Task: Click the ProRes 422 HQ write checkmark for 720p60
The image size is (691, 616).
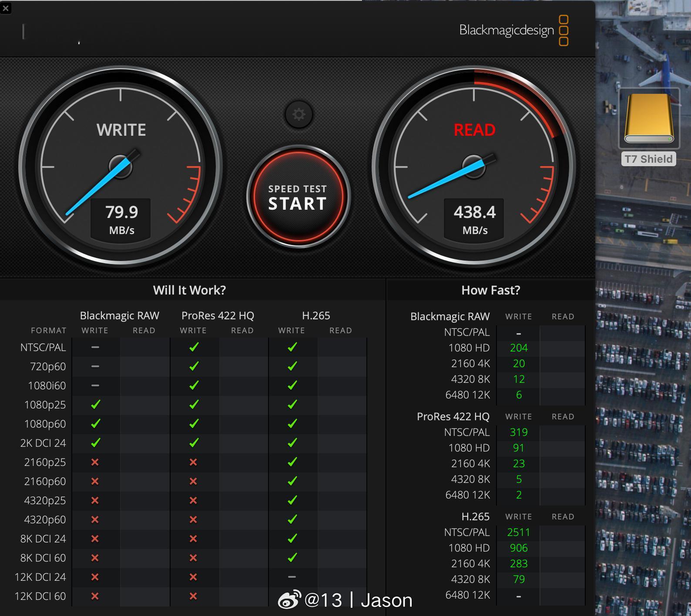Action: tap(194, 366)
